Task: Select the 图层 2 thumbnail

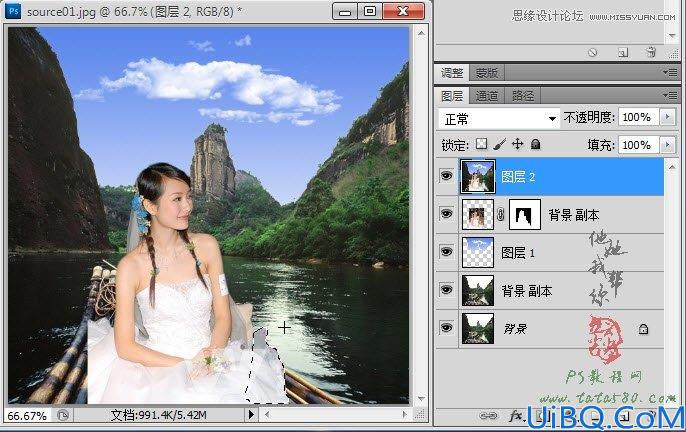Action: [x=478, y=176]
